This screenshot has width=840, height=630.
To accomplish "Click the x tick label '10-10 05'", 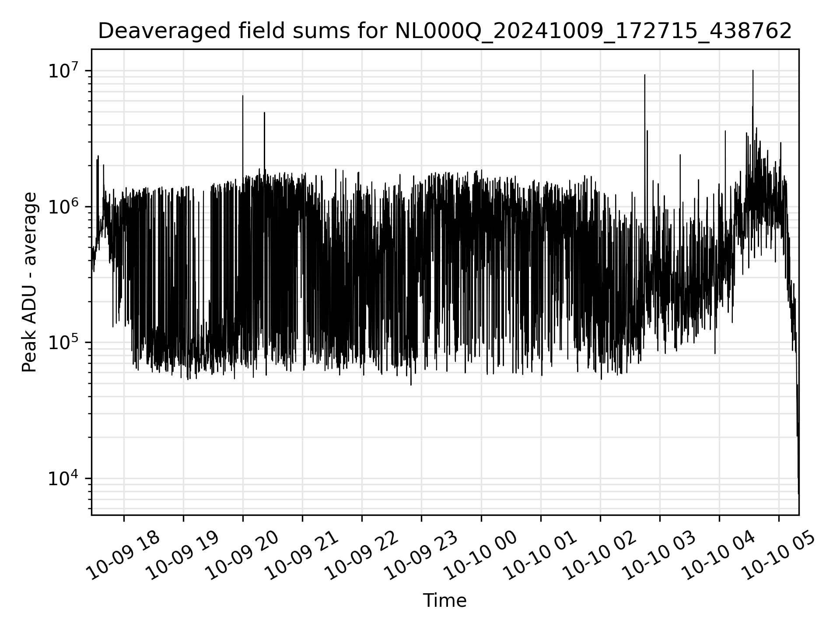I will click(779, 554).
